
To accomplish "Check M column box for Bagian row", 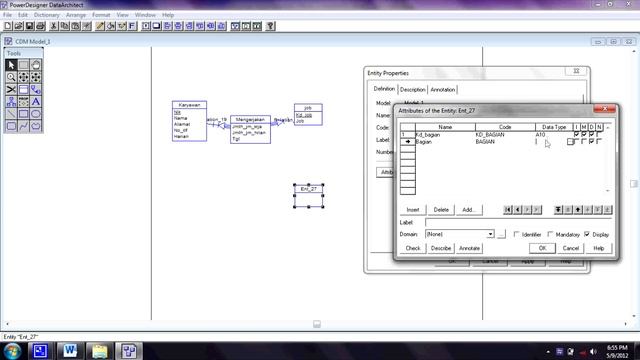I will pyautogui.click(x=584, y=141).
